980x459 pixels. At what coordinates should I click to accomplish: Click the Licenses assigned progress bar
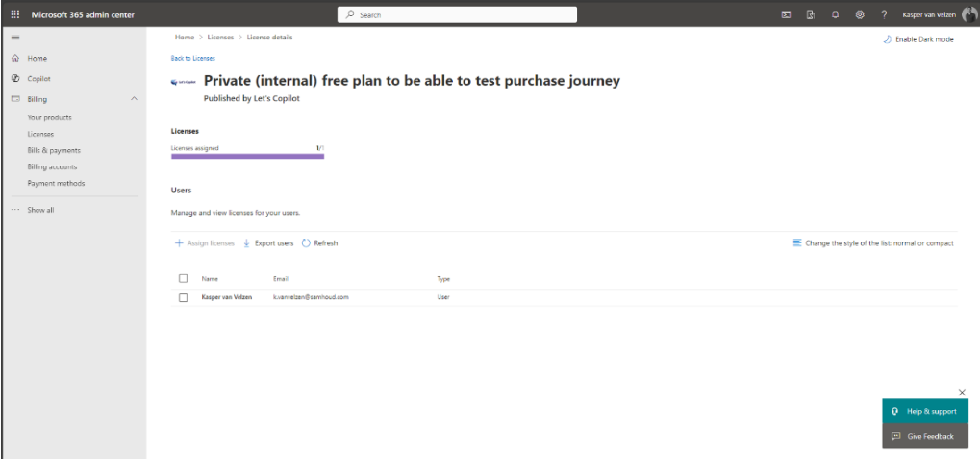[x=247, y=156]
